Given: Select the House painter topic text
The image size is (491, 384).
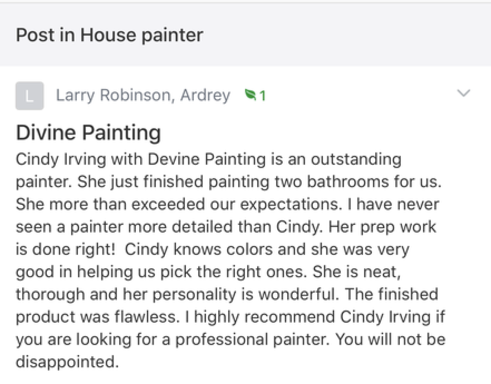Looking at the screenshot, I should pyautogui.click(x=142, y=35).
